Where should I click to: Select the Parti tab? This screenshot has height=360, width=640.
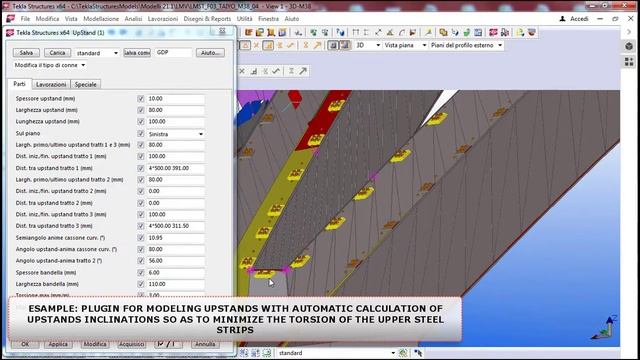coord(19,84)
